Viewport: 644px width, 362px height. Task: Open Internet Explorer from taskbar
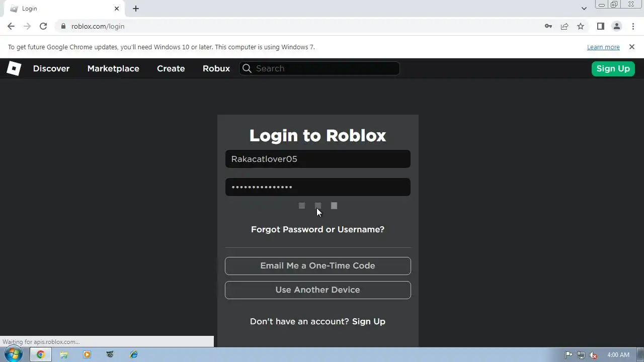133,354
